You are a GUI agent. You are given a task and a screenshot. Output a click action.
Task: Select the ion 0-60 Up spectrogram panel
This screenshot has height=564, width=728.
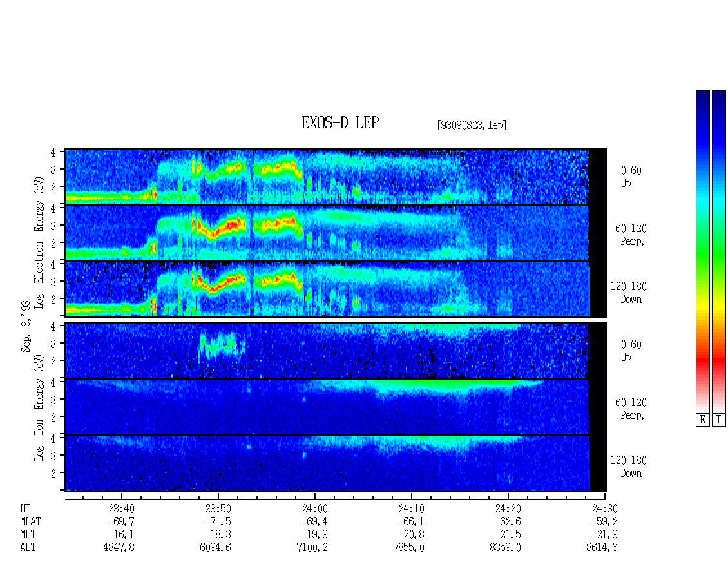(327, 351)
